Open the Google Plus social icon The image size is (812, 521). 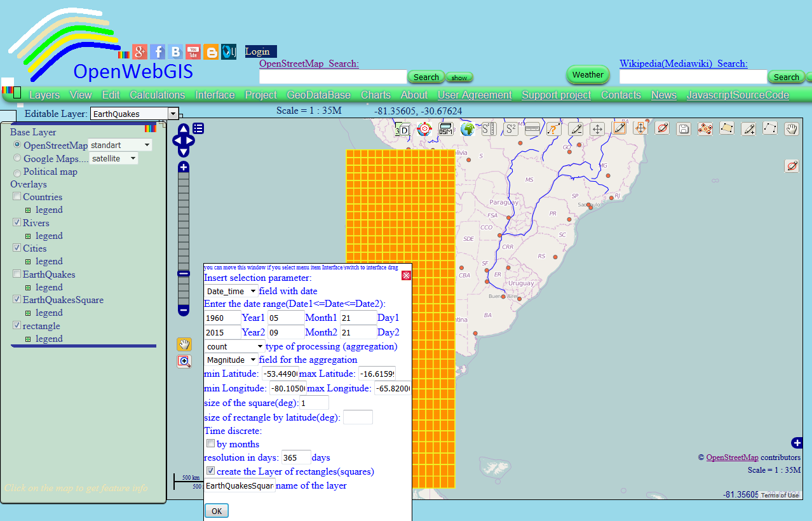[140, 52]
